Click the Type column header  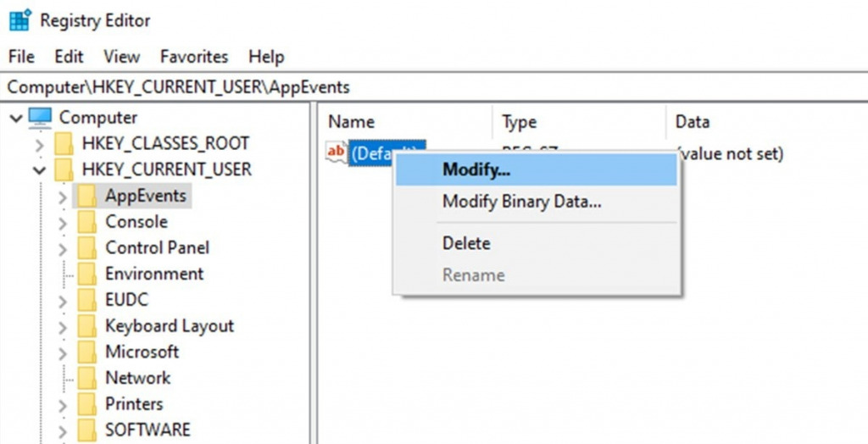tap(519, 122)
